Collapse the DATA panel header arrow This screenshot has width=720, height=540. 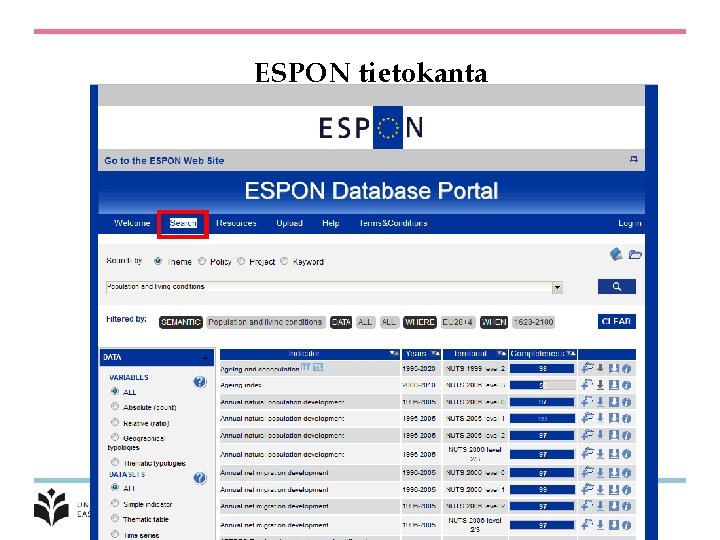coord(205,357)
